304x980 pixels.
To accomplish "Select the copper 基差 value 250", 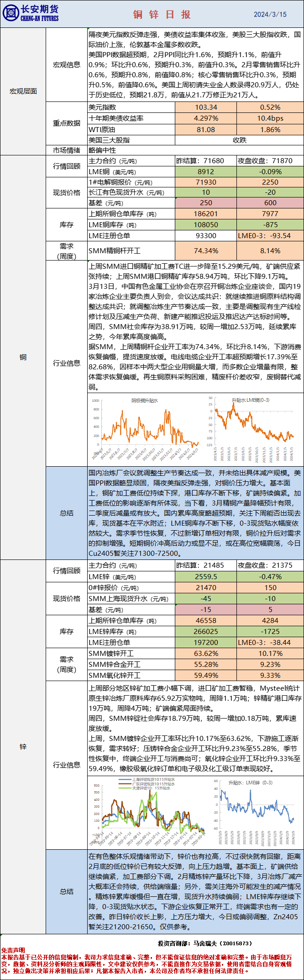I will pos(206,203).
